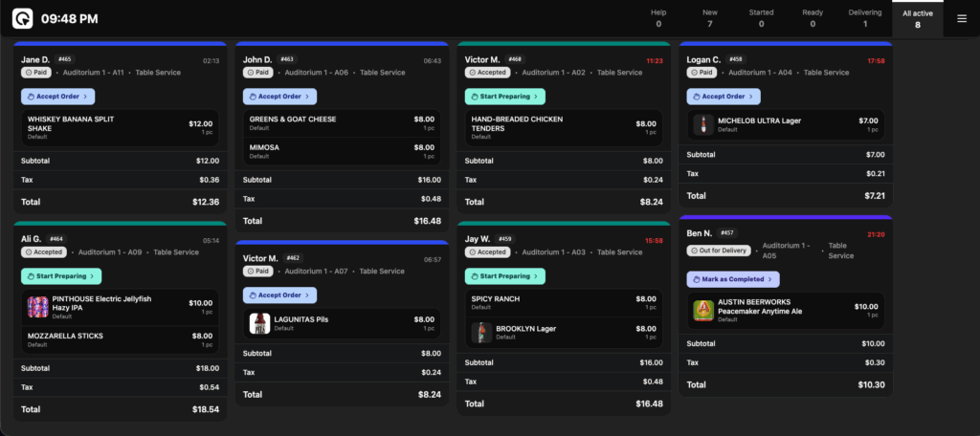Open the Delivering orders tab
The width and height of the screenshot is (980, 436).
tap(865, 18)
